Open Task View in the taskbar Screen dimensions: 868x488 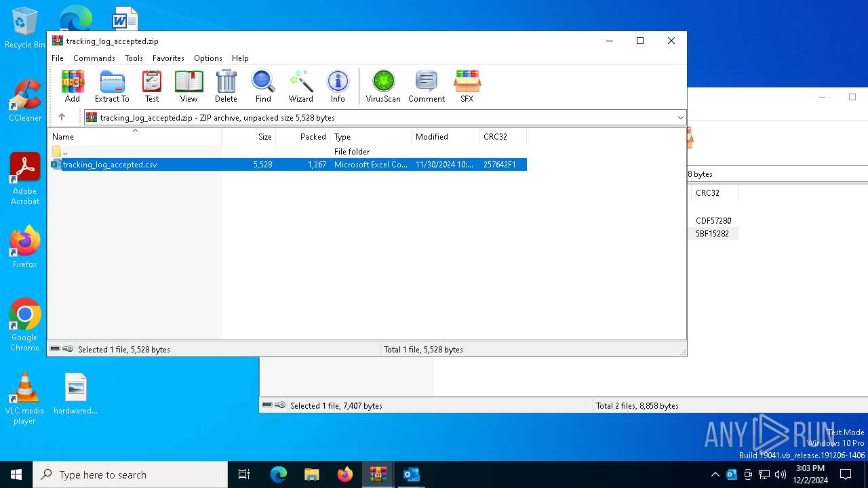pyautogui.click(x=244, y=474)
